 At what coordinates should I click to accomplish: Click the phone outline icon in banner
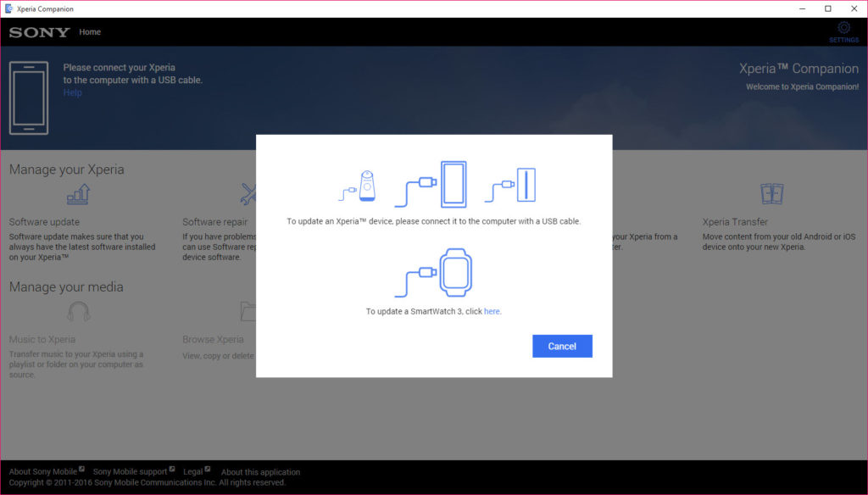tap(29, 98)
